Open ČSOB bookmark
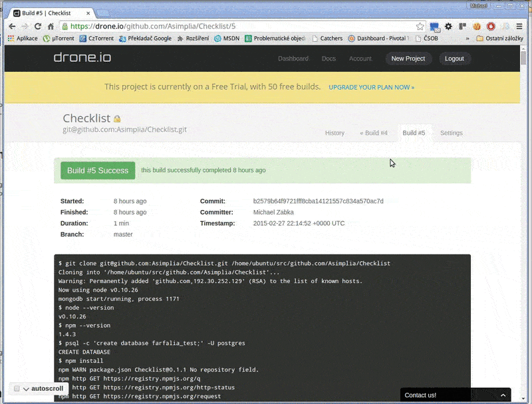 426,39
